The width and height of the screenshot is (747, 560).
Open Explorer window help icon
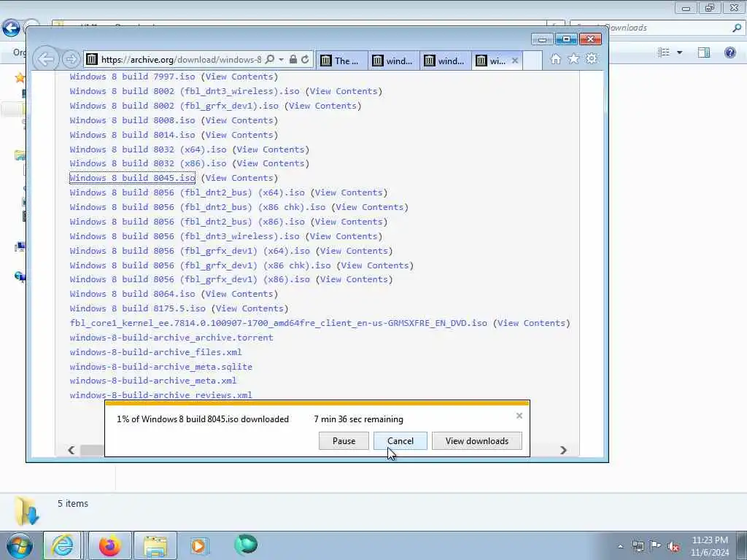(729, 52)
